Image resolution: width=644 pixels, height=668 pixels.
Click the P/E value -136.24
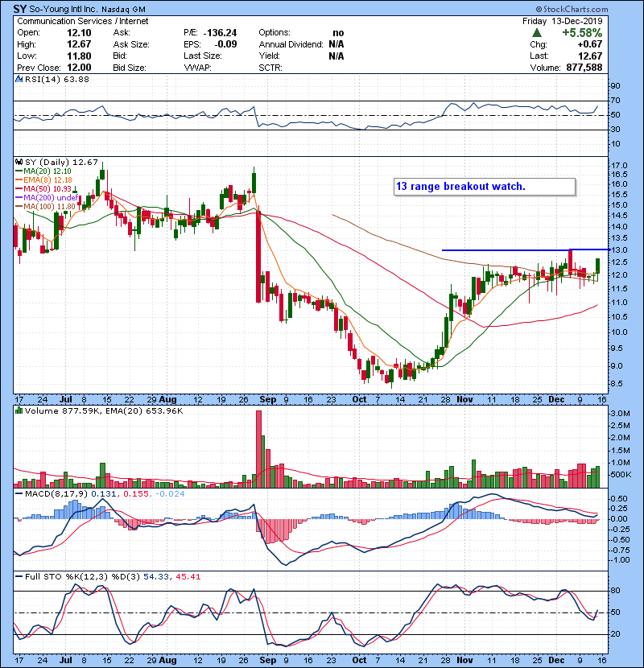click(220, 33)
